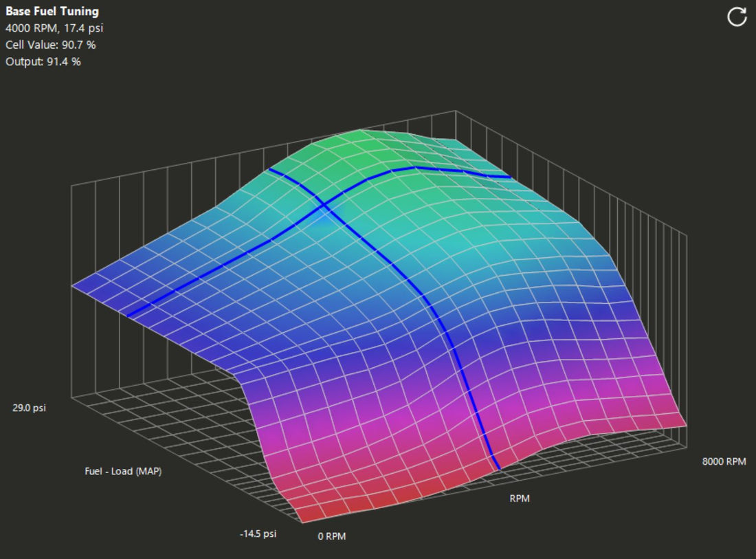This screenshot has width=756, height=559.
Task: Click the far-left blue corner of the surface
Action: (x=76, y=286)
